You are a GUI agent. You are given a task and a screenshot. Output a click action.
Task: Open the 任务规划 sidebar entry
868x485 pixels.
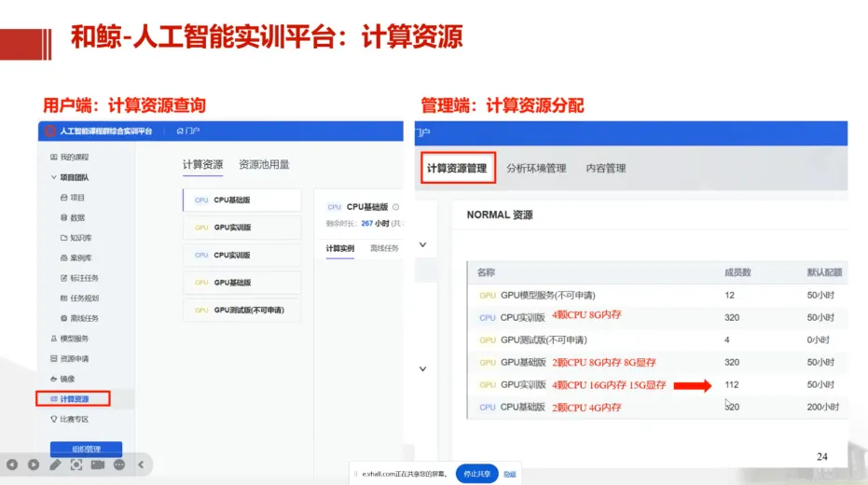click(x=79, y=298)
